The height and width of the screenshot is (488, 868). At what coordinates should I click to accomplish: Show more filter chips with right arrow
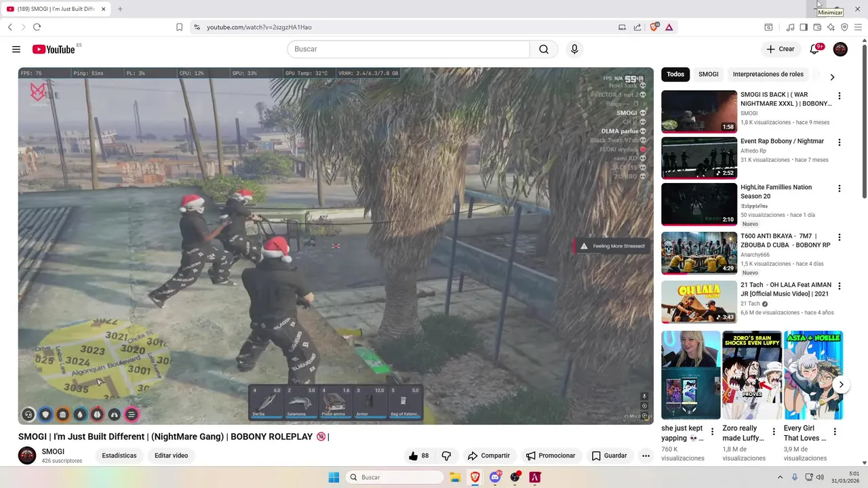coord(832,77)
